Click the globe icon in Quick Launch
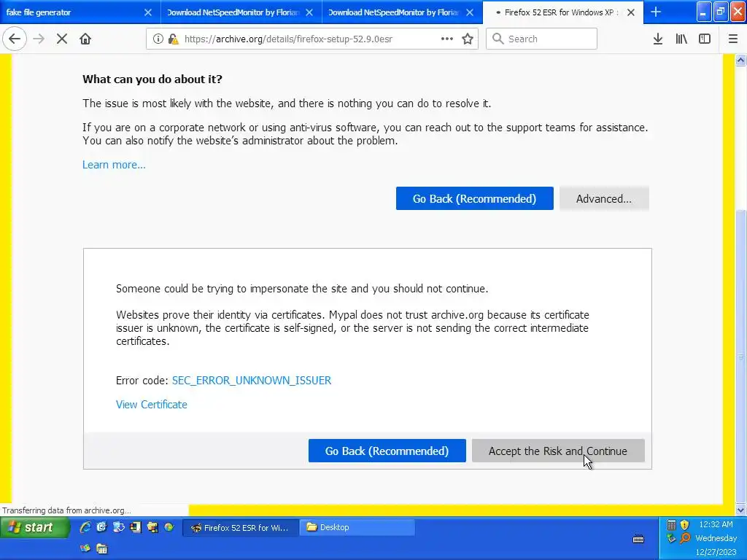This screenshot has height=560, width=747. tap(169, 527)
